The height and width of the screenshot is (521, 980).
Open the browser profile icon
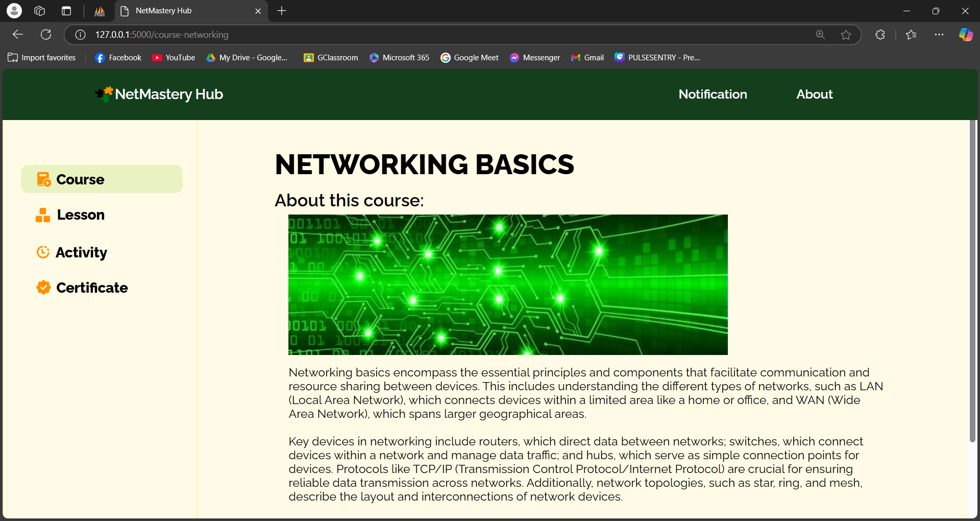click(14, 11)
